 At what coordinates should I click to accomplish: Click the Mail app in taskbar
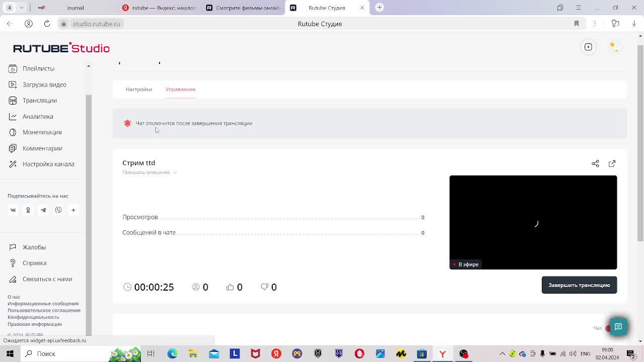[x=214, y=353]
